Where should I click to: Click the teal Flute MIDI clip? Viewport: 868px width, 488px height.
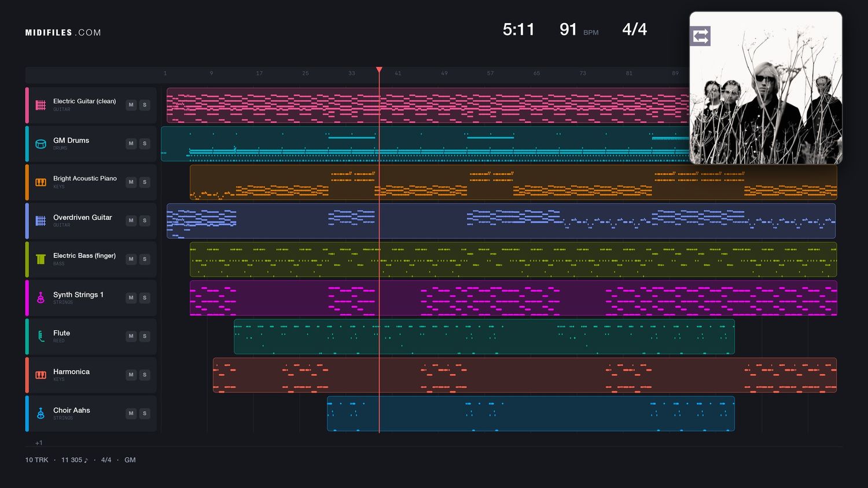tap(484, 337)
